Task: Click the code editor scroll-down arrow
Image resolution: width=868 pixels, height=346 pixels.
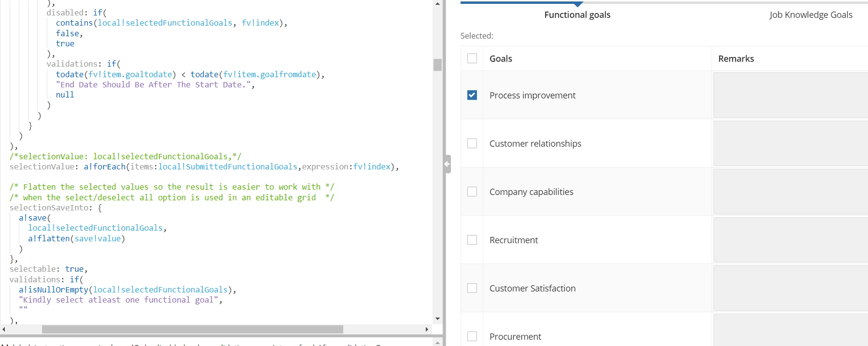Action: coord(437,318)
